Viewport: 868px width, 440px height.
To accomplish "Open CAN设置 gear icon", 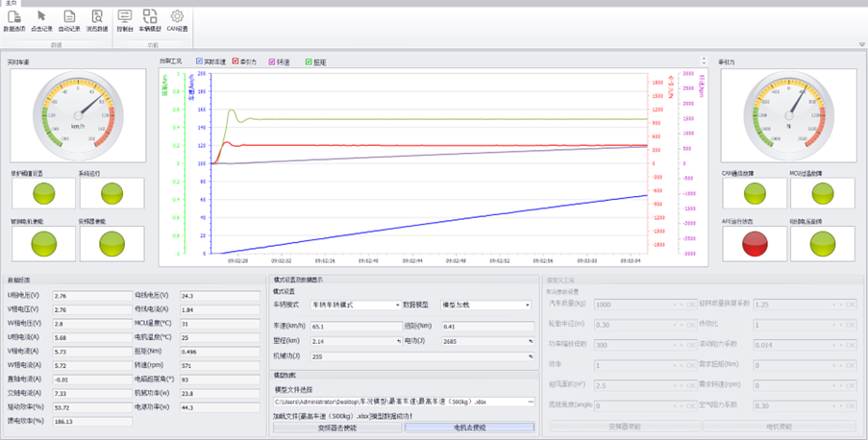I will (x=177, y=20).
